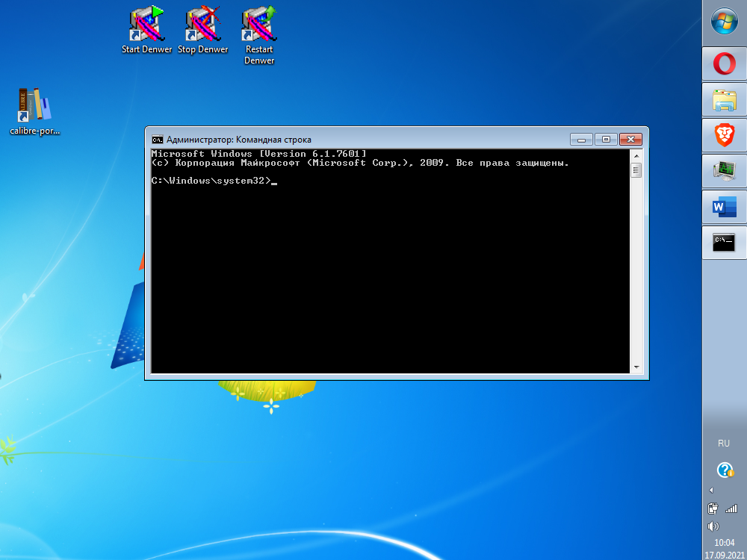Click the system monitor taskbar icon
Screen dimensions: 747x560
click(724, 171)
